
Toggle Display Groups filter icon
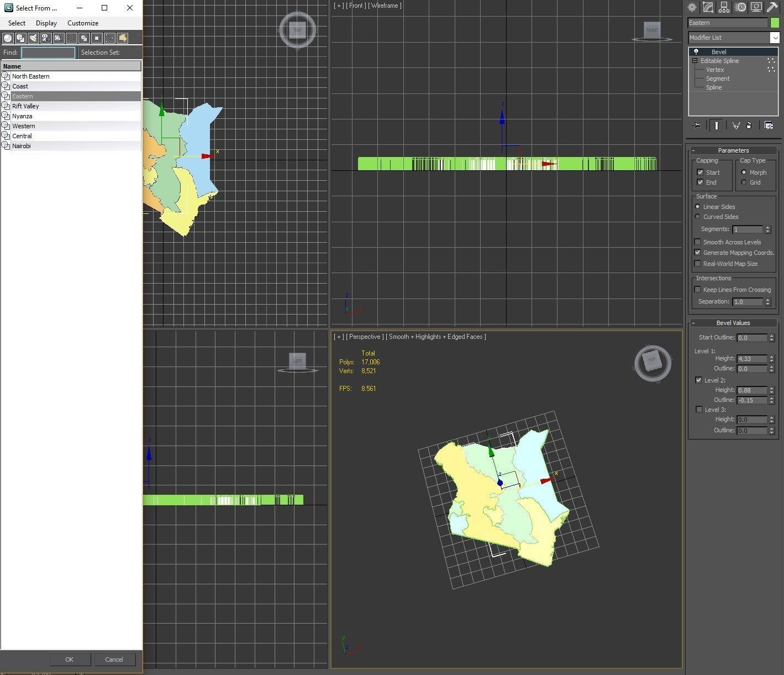[x=84, y=38]
